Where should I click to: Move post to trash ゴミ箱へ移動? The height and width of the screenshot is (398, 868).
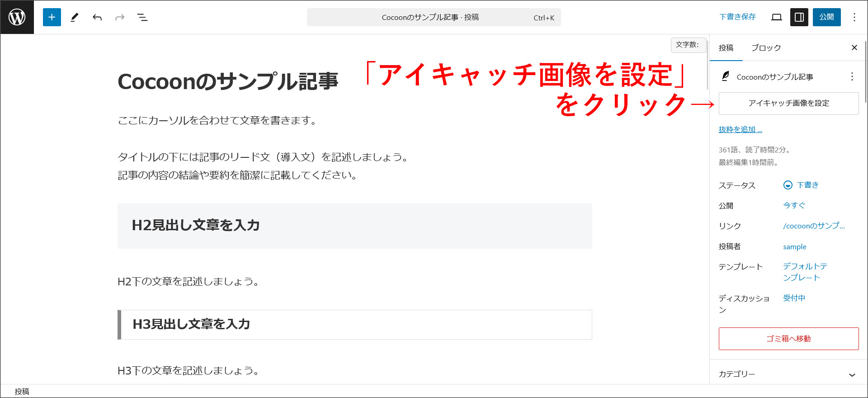click(x=789, y=339)
